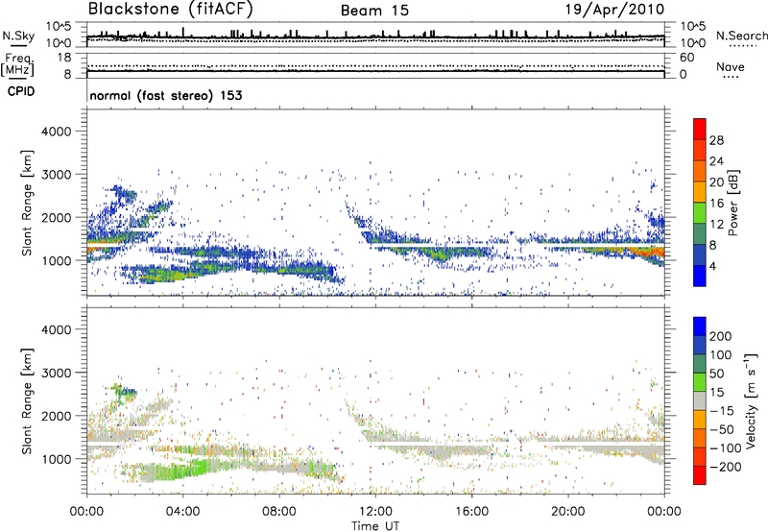The width and height of the screenshot is (768, 532).
Task: Click the 'Beam 15' label
Action: [x=374, y=11]
